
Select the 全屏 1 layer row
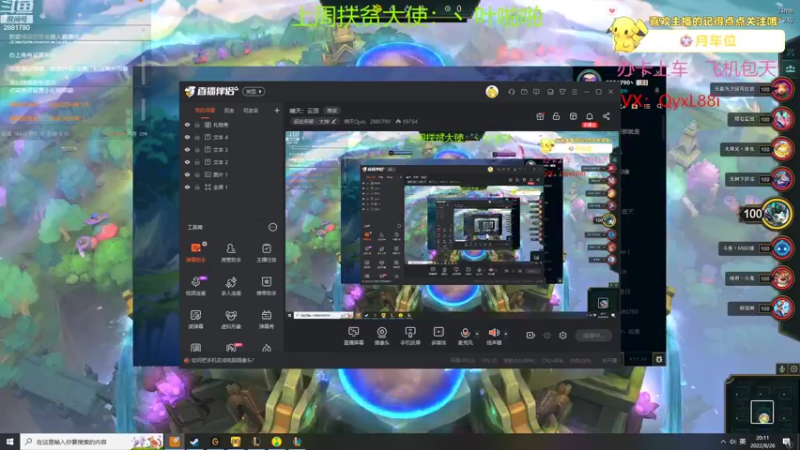coord(232,187)
